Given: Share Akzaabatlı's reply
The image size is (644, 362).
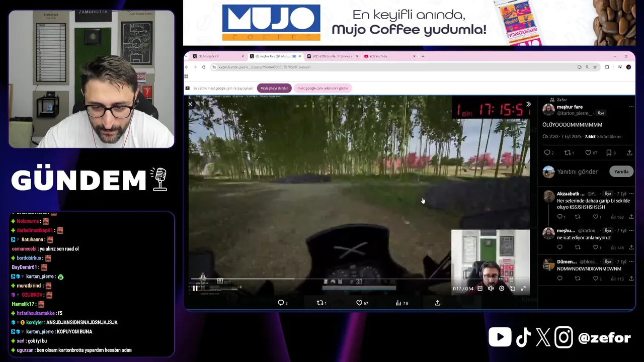Looking at the screenshot, I should tap(631, 217).
